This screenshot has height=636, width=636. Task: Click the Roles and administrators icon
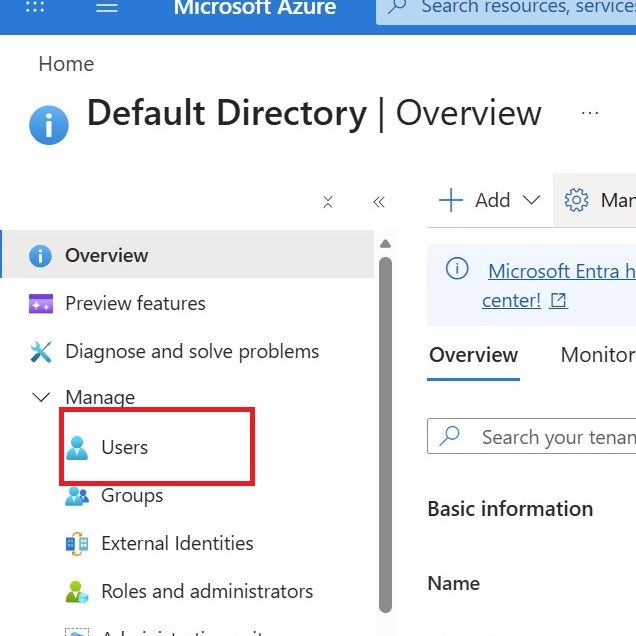[x=77, y=592]
